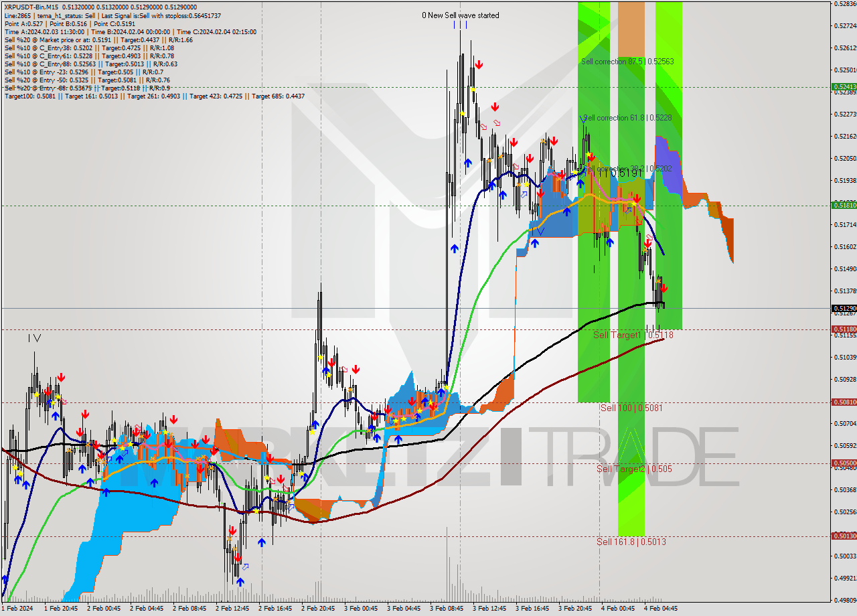The height and width of the screenshot is (616, 857).
Task: Click the 'Sell Target2 | 0.505' label
Action: [634, 469]
